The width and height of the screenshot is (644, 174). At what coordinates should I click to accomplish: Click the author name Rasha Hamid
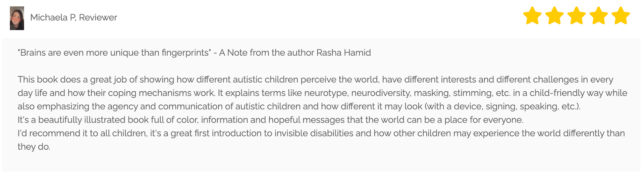point(343,53)
